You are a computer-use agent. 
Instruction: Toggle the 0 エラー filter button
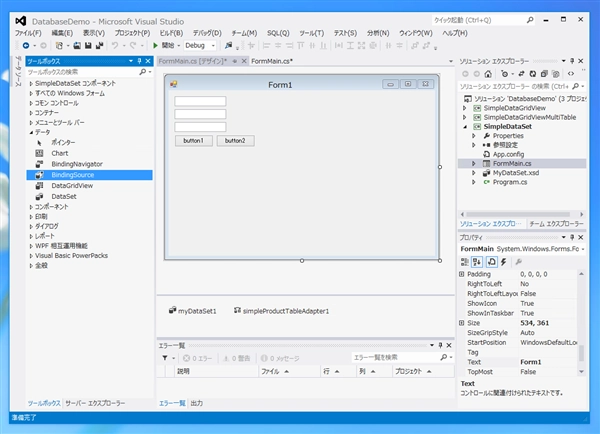[197, 358]
